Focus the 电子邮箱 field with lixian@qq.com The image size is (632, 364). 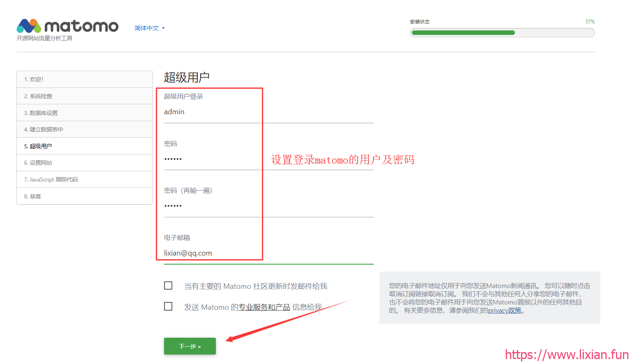click(x=269, y=253)
